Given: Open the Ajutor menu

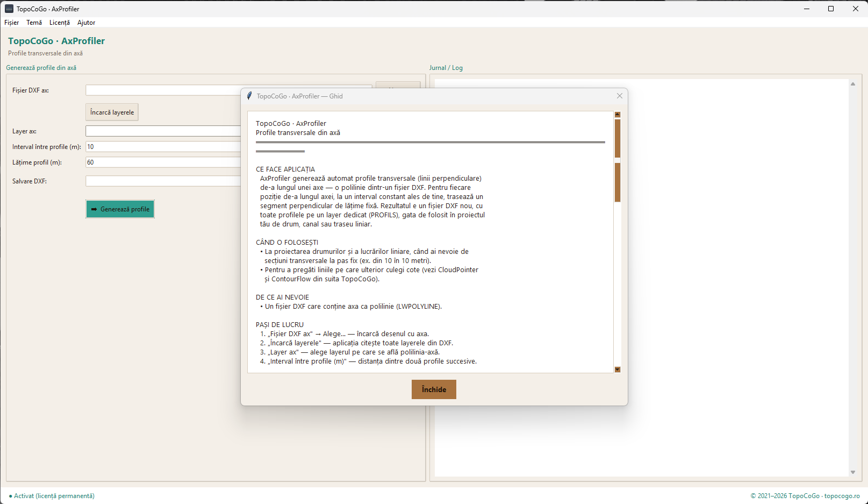Looking at the screenshot, I should [x=86, y=23].
